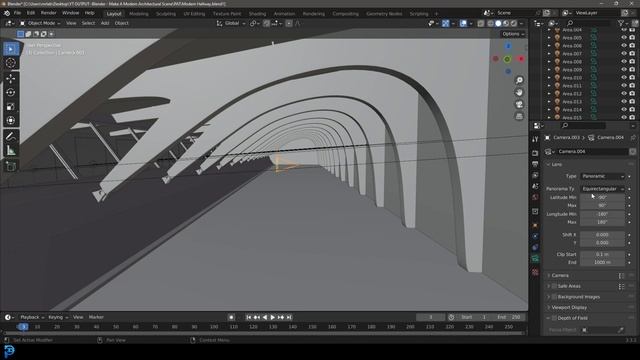This screenshot has width=640, height=360.
Task: Activate the Cursor tool
Action: [11, 63]
